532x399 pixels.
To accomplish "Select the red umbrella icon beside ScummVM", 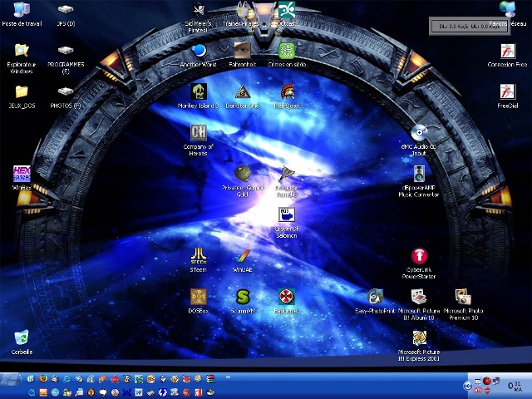I will [287, 301].
